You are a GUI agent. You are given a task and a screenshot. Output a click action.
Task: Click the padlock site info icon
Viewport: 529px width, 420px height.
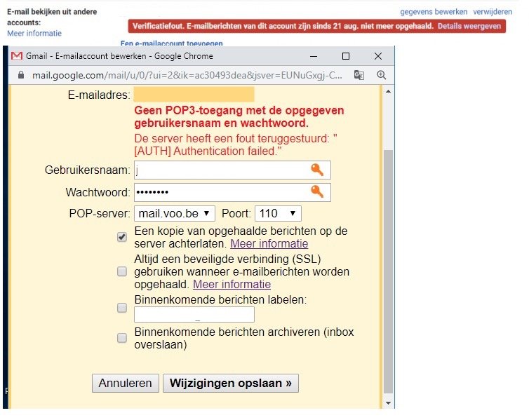click(x=21, y=74)
